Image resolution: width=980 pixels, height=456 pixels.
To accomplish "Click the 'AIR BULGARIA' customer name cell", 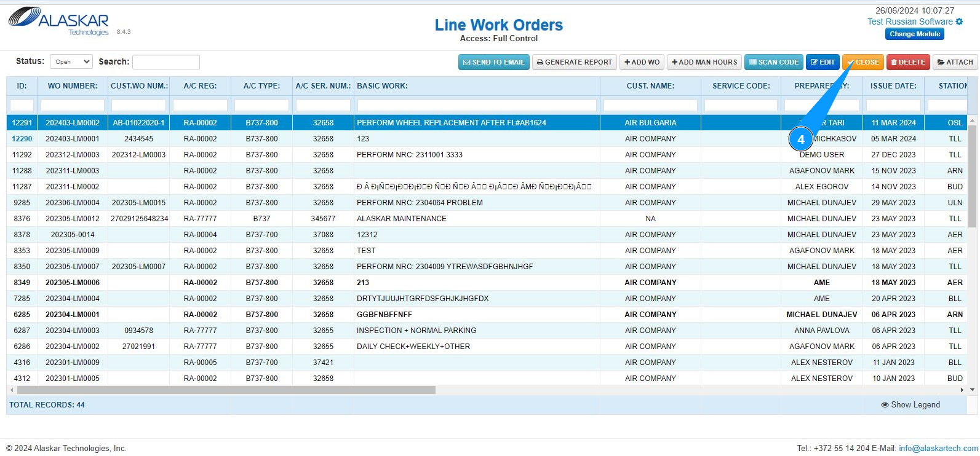I will [651, 123].
